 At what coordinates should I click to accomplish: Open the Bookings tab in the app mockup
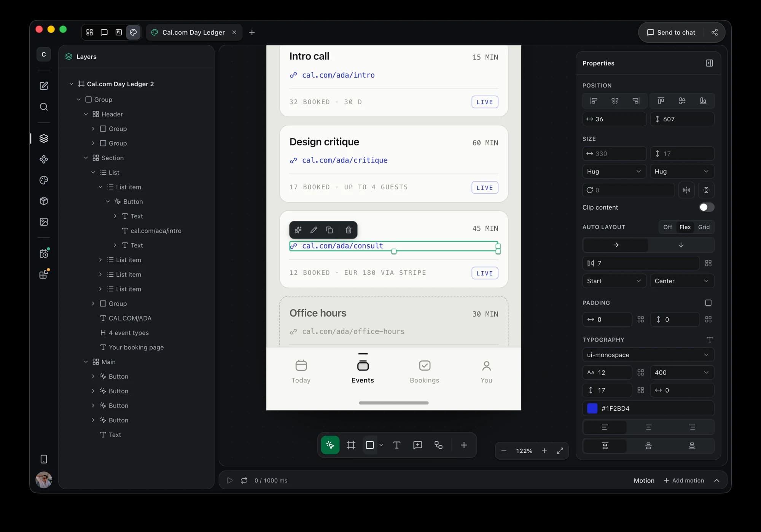point(424,372)
